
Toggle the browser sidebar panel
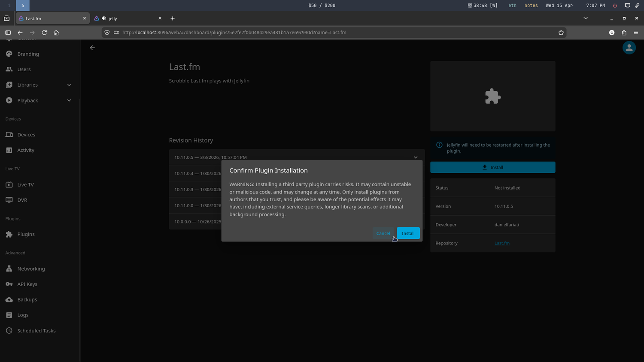tap(8, 33)
